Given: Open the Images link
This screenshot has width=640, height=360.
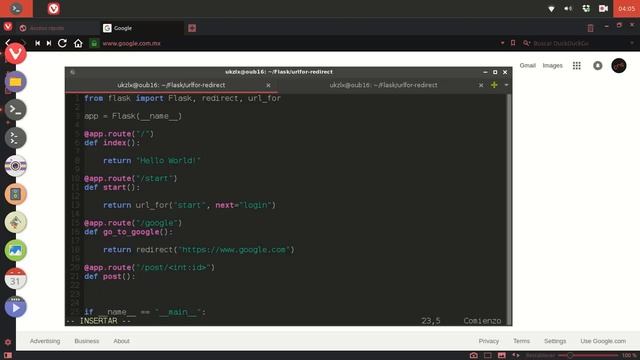Looking at the screenshot, I should (552, 65).
